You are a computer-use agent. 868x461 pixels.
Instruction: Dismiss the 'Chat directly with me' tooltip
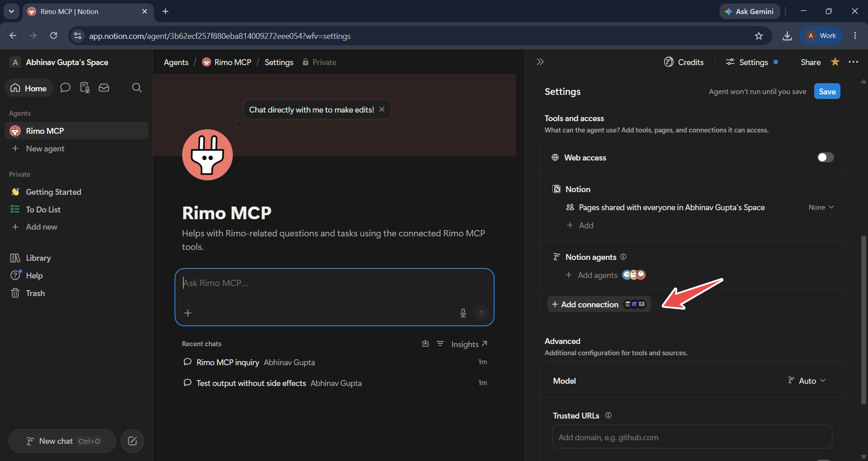382,109
